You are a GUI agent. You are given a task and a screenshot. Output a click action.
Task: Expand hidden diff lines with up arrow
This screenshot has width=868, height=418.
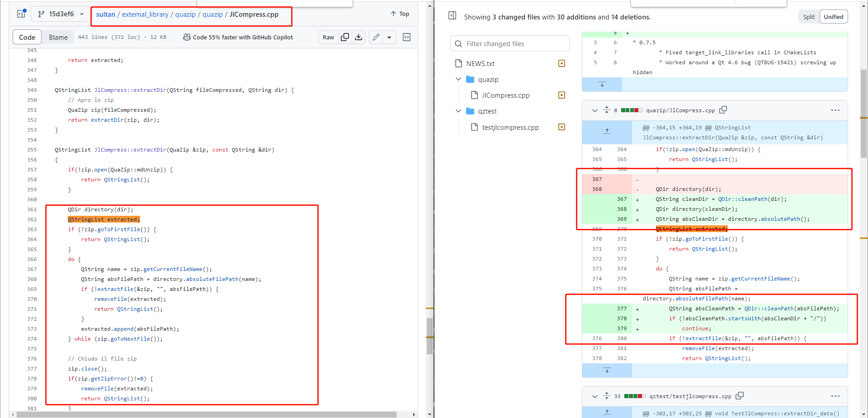tap(607, 132)
